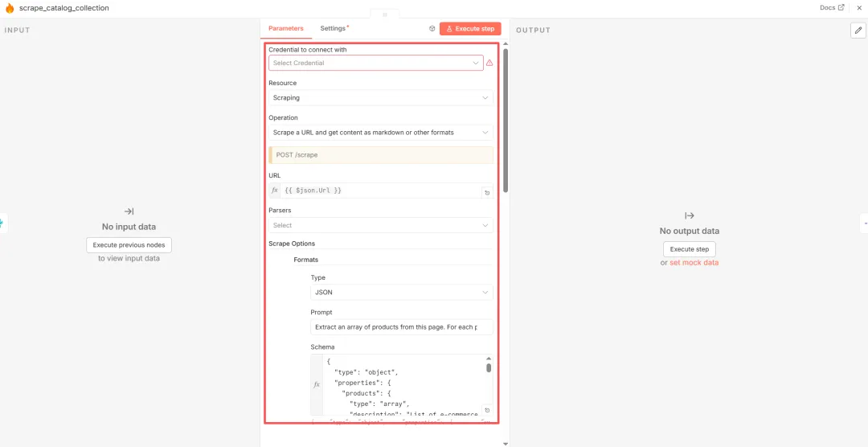The height and width of the screenshot is (447, 868).
Task: Click the Schema editor scrollbar
Action: 489,367
